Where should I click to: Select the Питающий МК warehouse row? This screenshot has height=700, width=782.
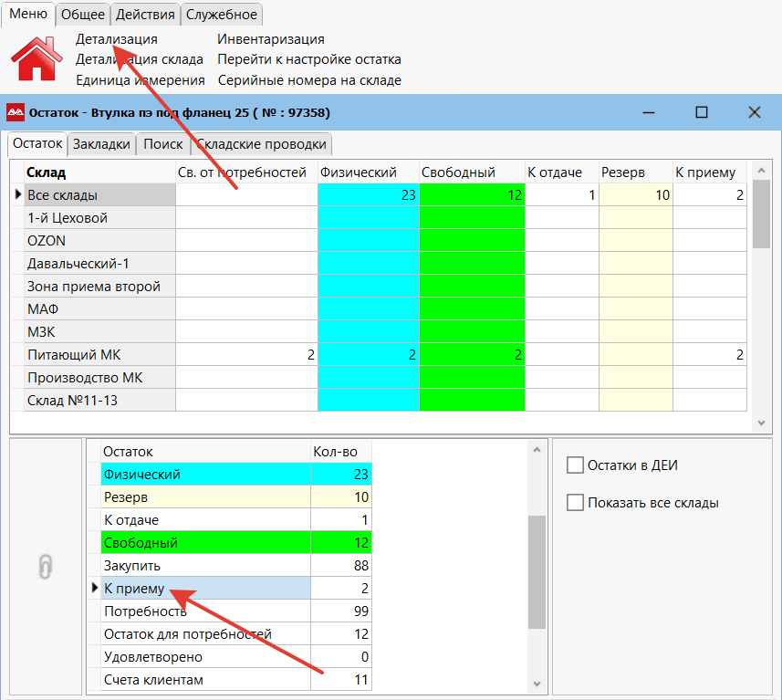[x=99, y=355]
